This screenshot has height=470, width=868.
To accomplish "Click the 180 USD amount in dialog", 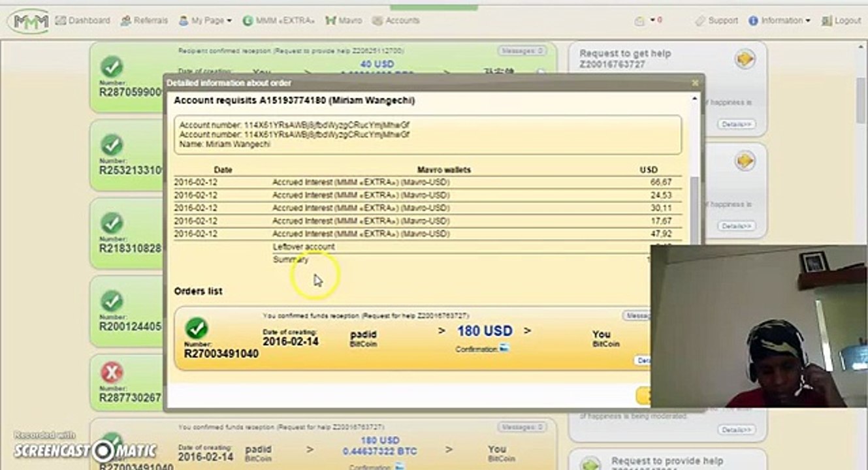I will point(485,331).
